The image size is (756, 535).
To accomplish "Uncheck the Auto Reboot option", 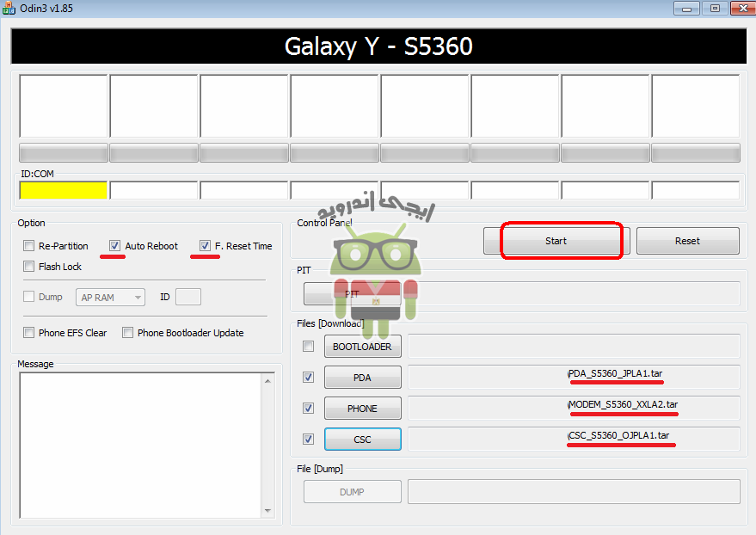I will (x=114, y=246).
